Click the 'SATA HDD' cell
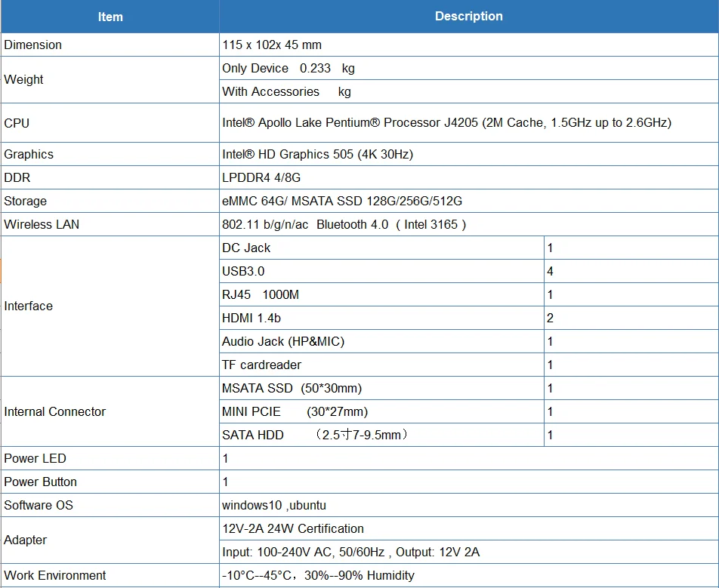The height and width of the screenshot is (588, 719). 381,435
